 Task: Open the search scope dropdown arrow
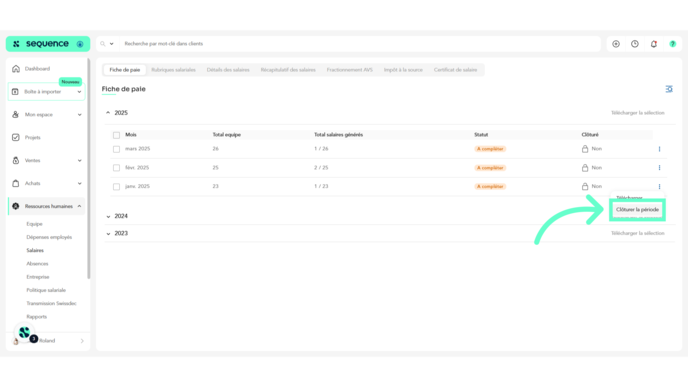point(111,44)
